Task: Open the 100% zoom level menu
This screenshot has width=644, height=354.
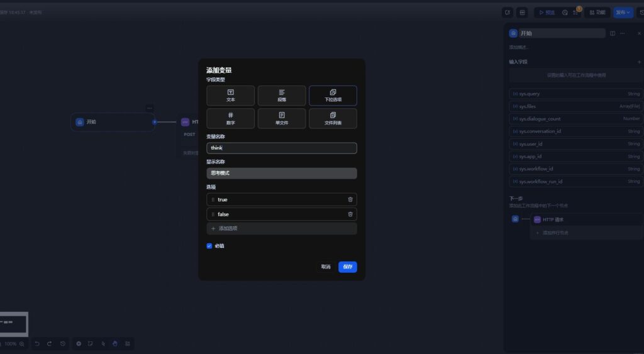Action: [11, 344]
